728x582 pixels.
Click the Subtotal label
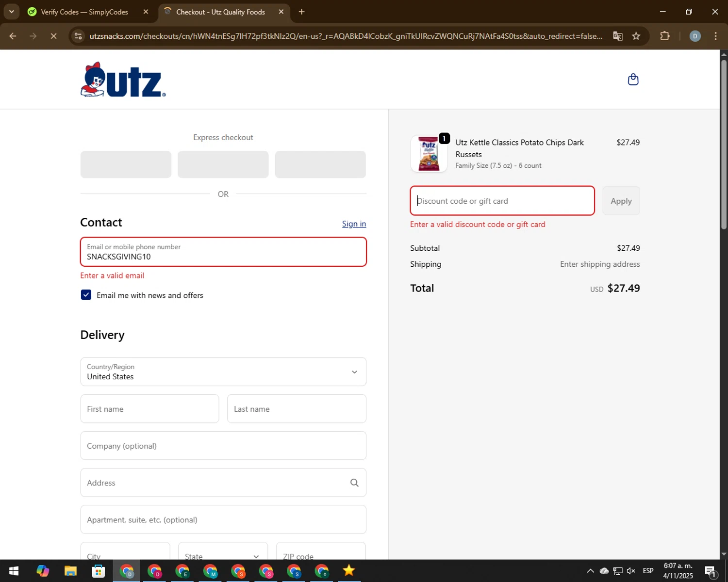coord(425,248)
